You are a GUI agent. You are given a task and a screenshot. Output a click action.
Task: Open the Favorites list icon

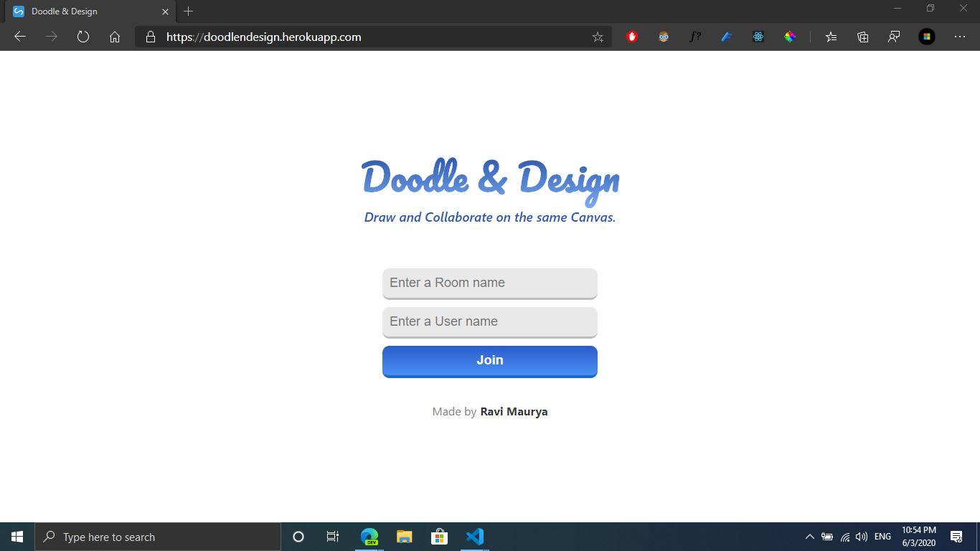tap(831, 37)
